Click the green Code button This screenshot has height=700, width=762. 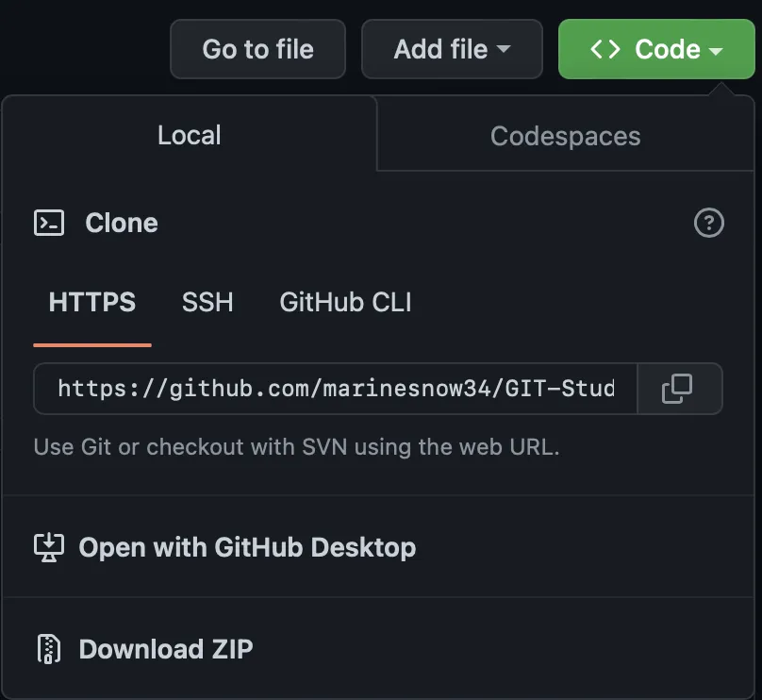coord(656,49)
